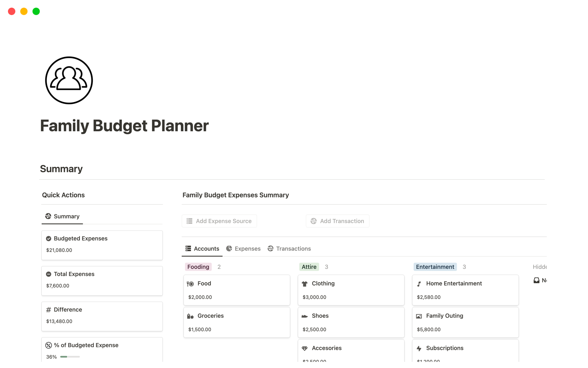Click the fork and plate Food icon

tap(190, 284)
